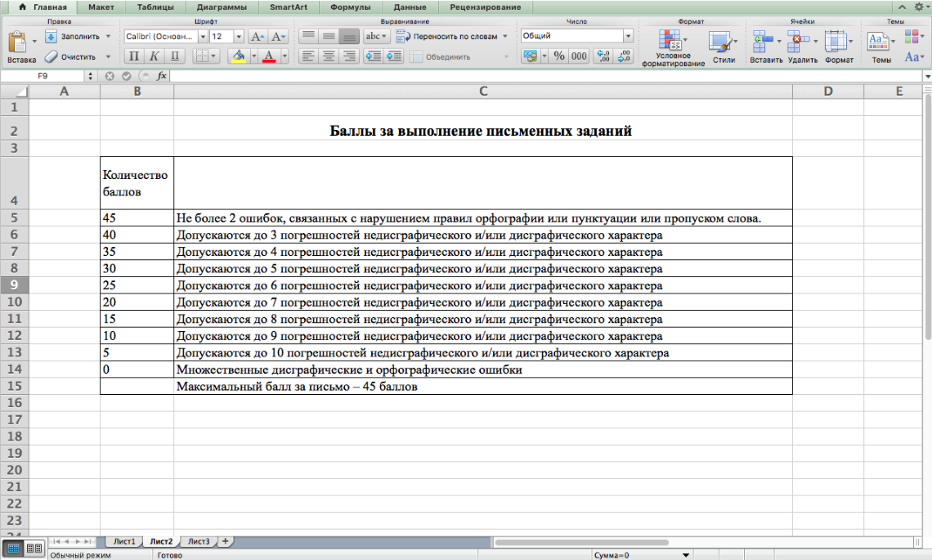Toggle italic formatting (K button)
932x560 pixels.
pos(154,56)
